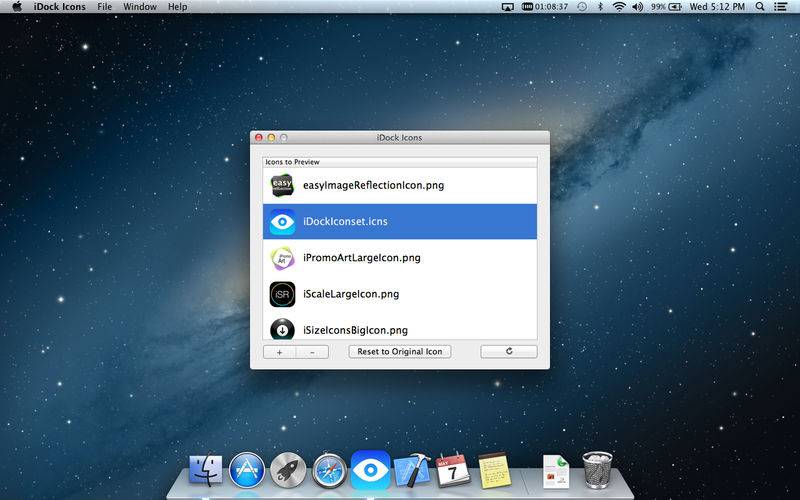Open the Apple menu
The width and height of the screenshot is (800, 500).
(17, 7)
